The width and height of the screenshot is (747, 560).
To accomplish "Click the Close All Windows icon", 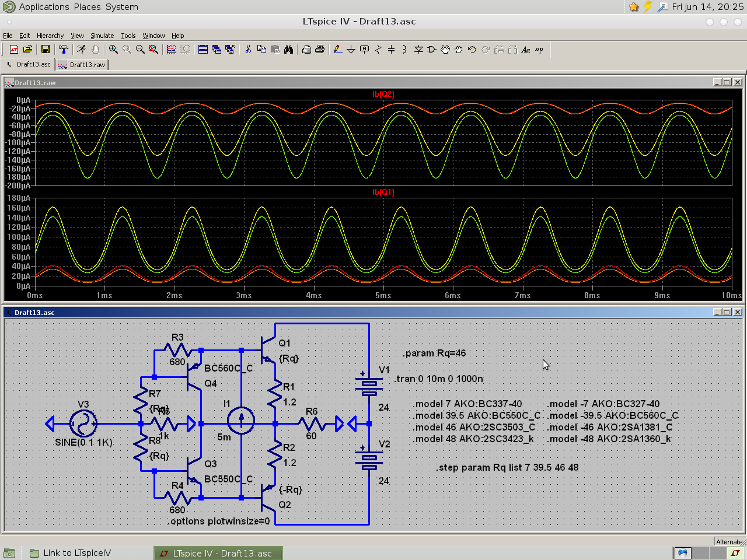I will tap(230, 50).
